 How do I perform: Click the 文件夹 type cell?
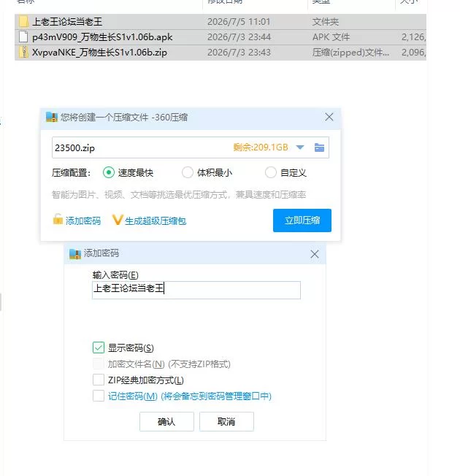325,22
